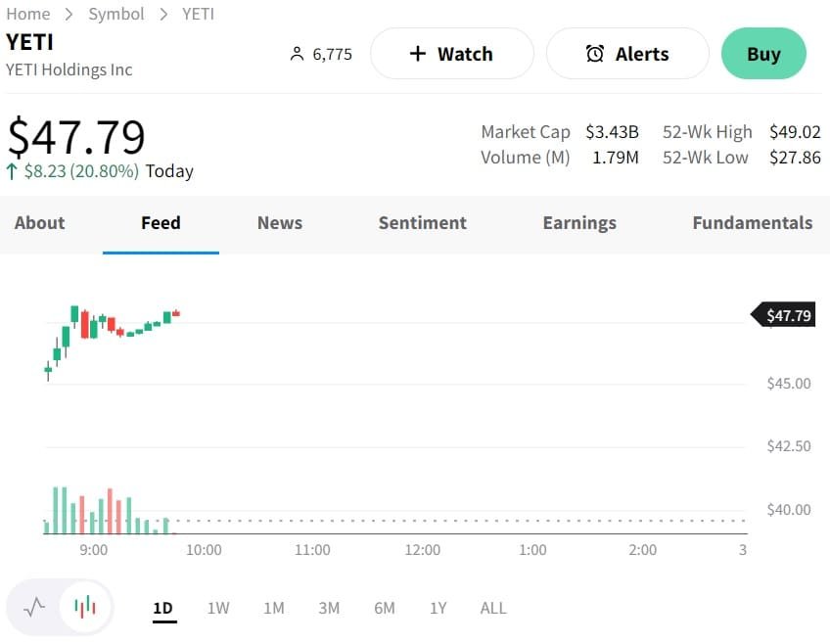The image size is (830, 644).
Task: Switch to candlestick chart view
Action: [x=86, y=608]
